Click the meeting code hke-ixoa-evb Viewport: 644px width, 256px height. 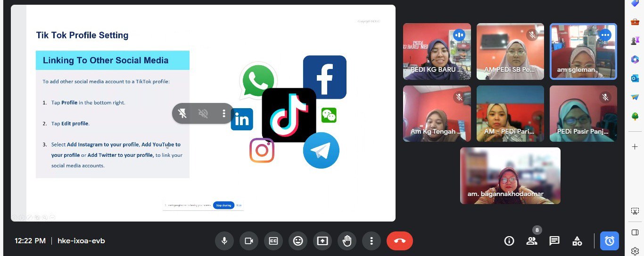coord(81,241)
